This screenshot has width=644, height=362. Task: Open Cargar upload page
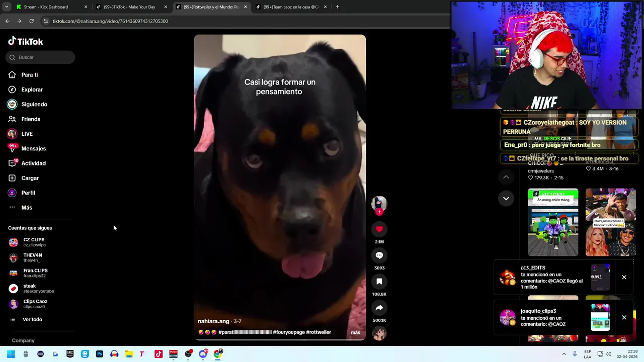pos(30,178)
